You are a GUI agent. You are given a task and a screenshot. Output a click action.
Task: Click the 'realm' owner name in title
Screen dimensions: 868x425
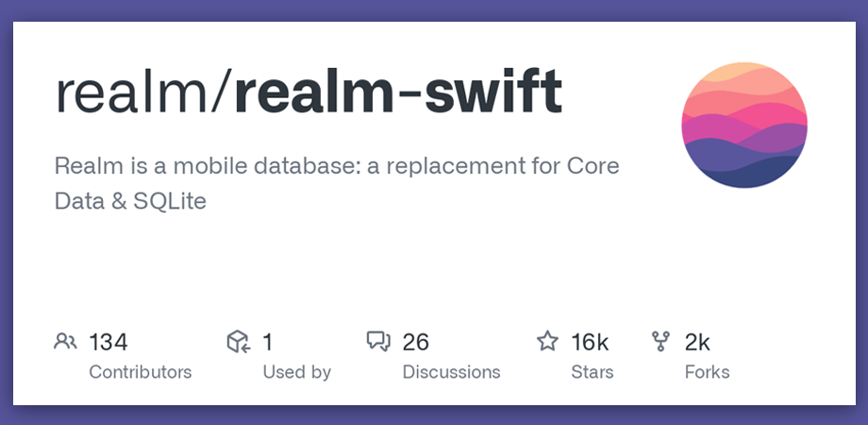[x=135, y=93]
